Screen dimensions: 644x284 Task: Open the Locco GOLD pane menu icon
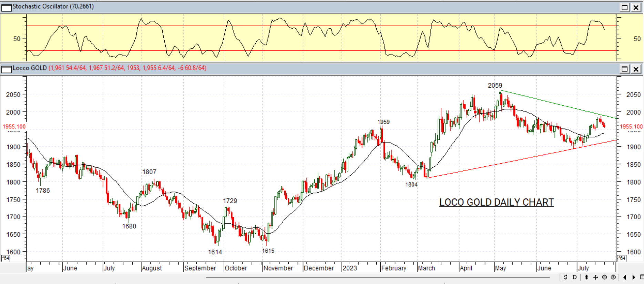[6, 69]
